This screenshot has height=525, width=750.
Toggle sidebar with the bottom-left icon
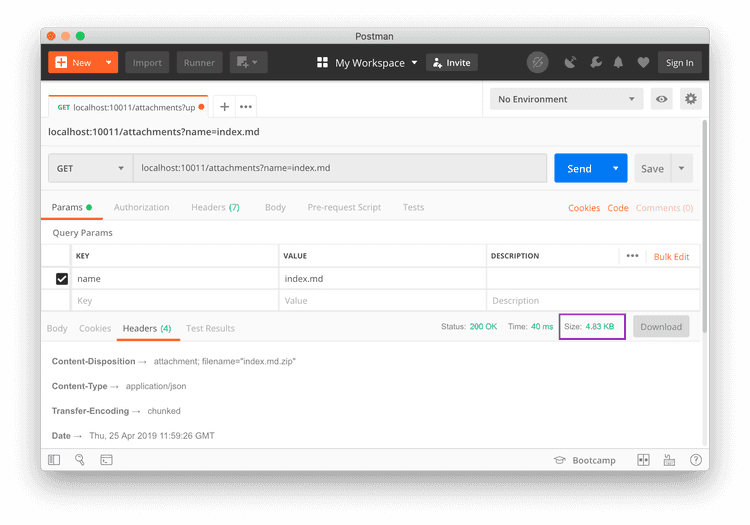[x=54, y=460]
